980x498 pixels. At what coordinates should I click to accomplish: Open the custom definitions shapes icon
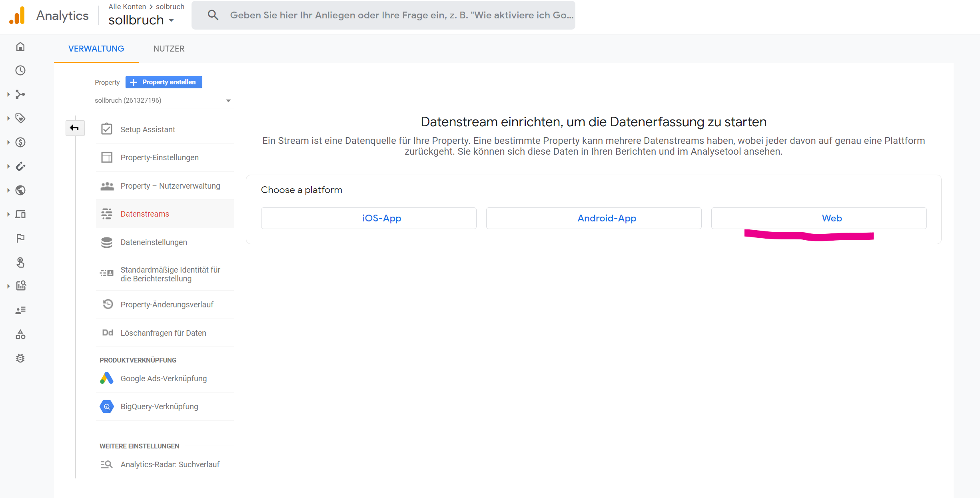20,334
